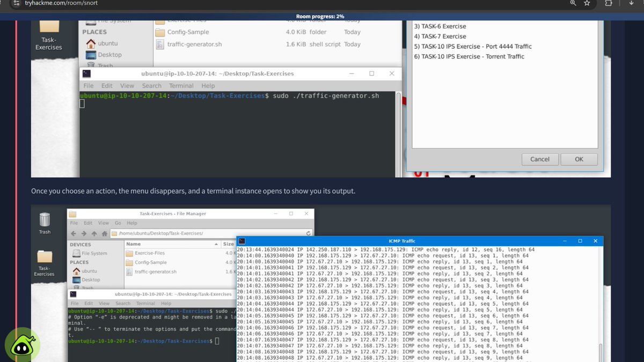The width and height of the screenshot is (644, 362).
Task: Click the 'shell script' type text
Action: point(325,45)
